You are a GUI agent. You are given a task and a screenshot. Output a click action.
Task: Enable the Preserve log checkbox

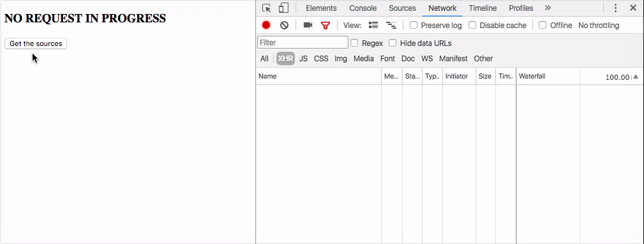pos(414,25)
